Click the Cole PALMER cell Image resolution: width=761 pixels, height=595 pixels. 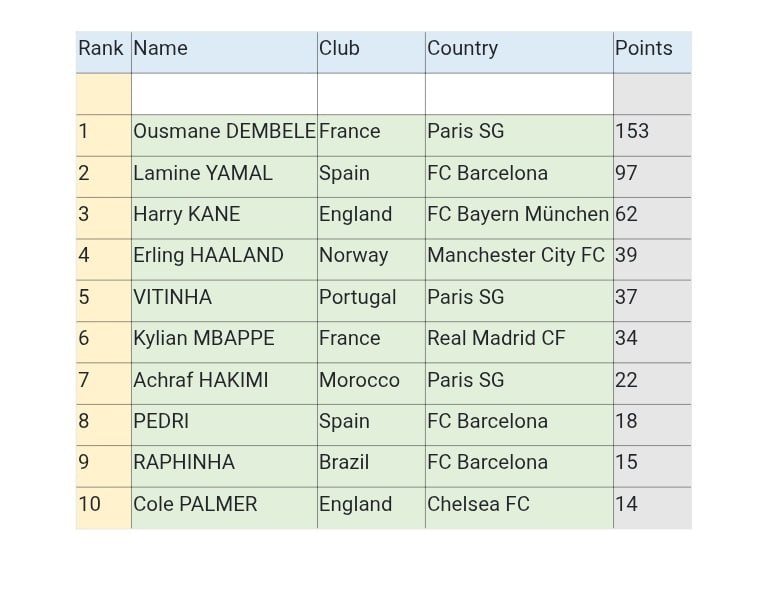point(223,505)
